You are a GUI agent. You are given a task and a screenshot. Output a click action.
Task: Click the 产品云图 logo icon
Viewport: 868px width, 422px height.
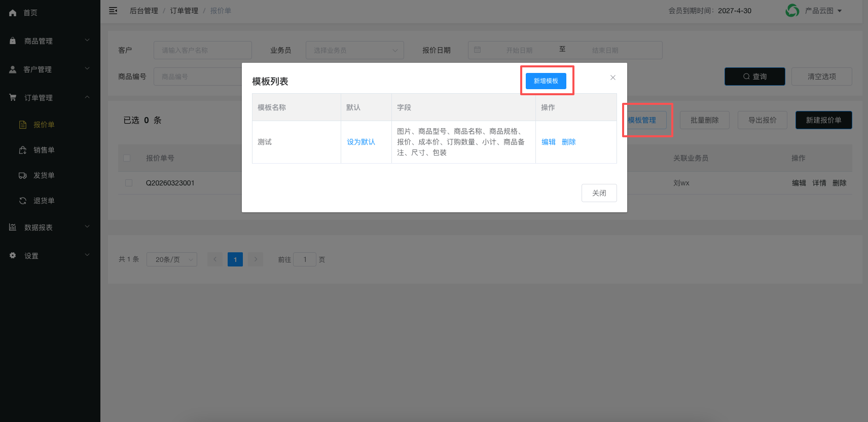click(x=792, y=10)
